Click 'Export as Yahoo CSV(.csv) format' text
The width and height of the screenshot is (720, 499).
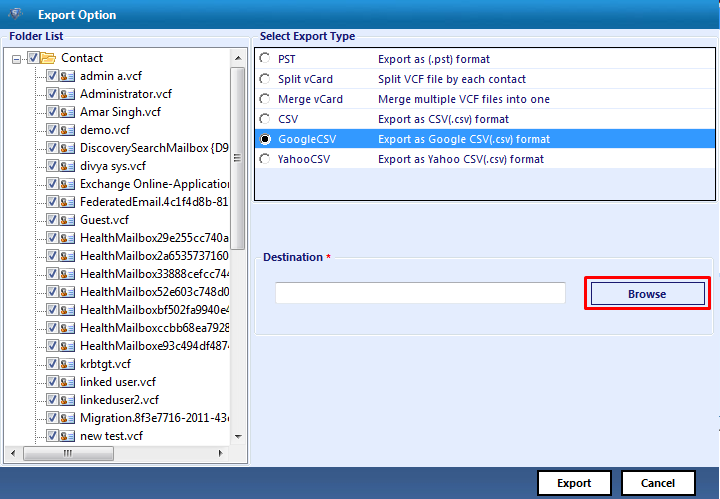point(461,159)
